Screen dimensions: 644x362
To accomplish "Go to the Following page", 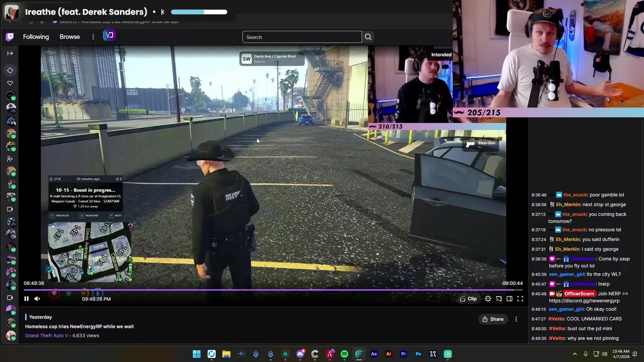I will click(36, 37).
